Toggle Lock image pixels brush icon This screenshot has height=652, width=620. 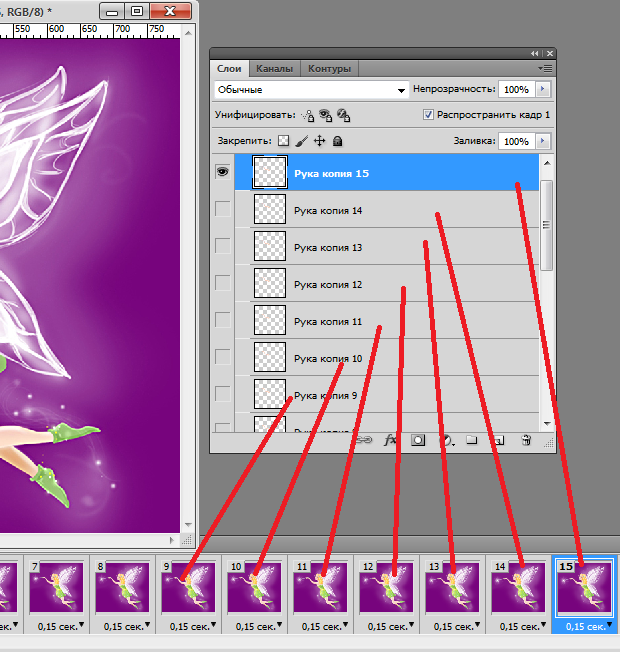click(302, 141)
